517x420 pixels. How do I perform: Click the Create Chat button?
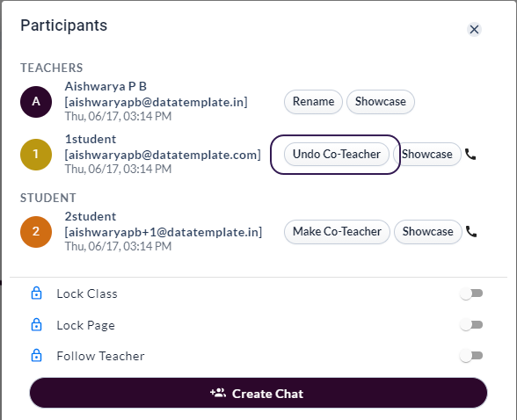[x=258, y=394]
